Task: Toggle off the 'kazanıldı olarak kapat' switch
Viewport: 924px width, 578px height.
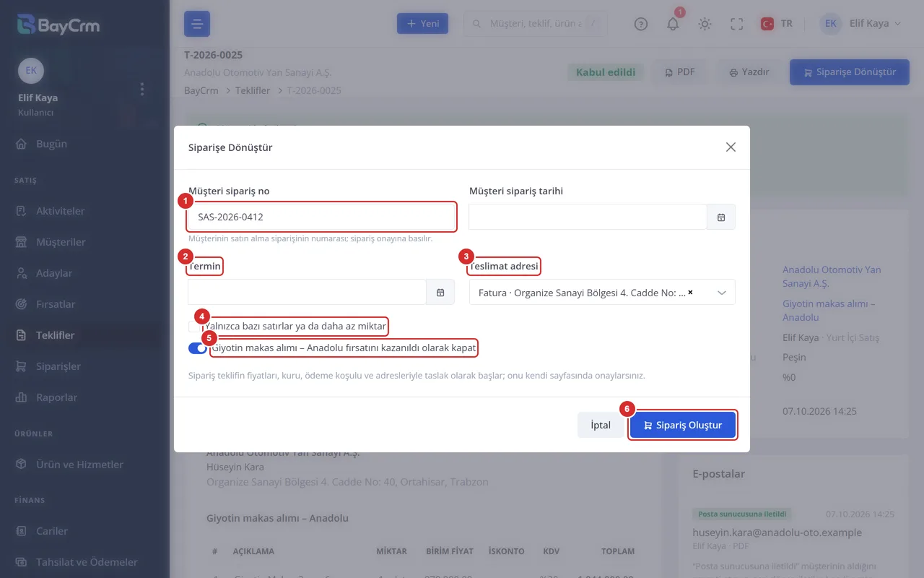Action: click(197, 348)
